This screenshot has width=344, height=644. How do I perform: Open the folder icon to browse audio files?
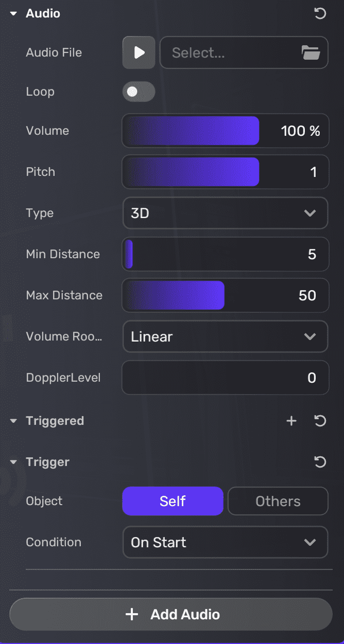311,52
